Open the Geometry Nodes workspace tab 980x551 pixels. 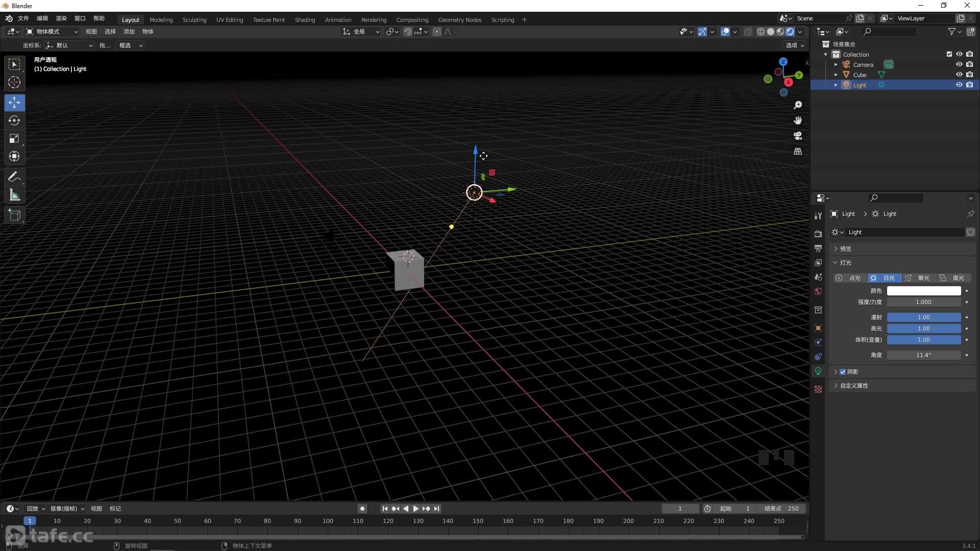[x=459, y=20]
